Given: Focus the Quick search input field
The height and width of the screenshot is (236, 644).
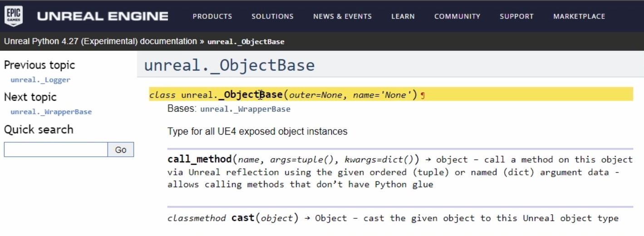Looking at the screenshot, I should point(56,149).
